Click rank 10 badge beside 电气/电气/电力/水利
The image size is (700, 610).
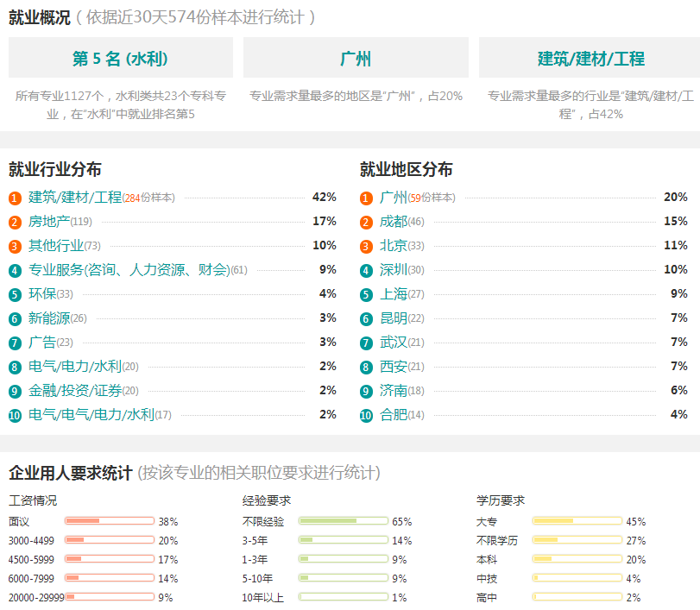15,416
